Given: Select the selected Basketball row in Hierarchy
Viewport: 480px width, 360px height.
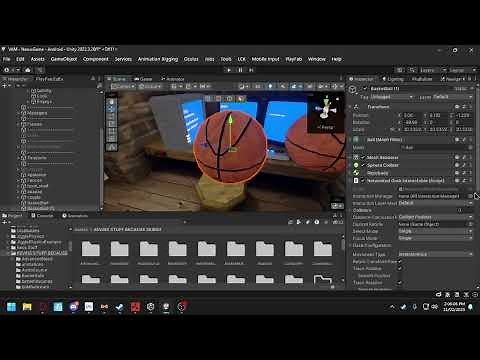Looking at the screenshot, I should tap(52, 208).
